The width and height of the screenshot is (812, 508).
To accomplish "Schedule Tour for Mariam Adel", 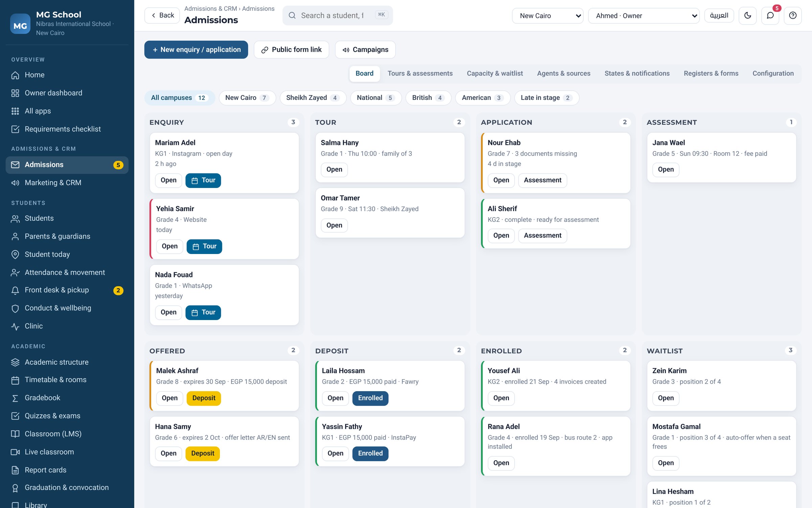I will click(203, 181).
